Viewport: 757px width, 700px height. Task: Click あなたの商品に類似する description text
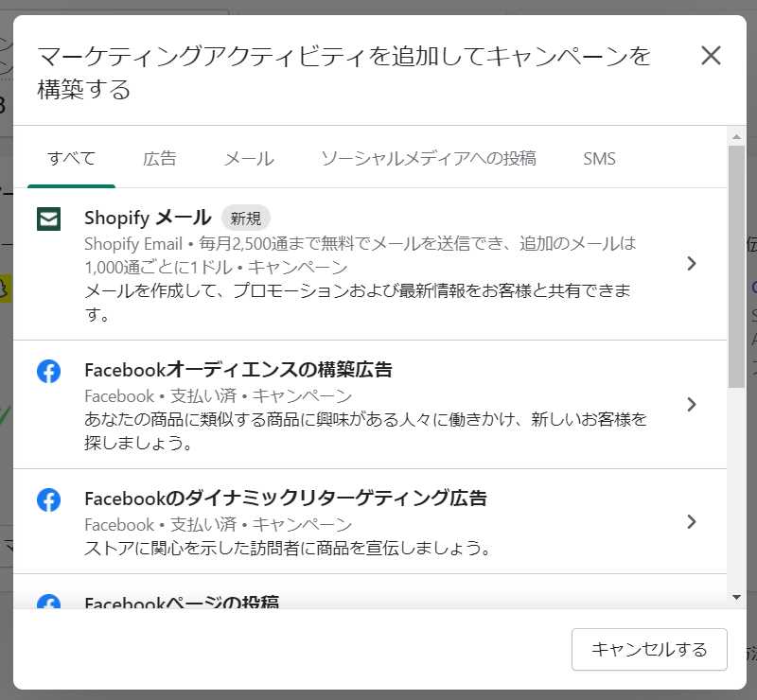(x=365, y=430)
